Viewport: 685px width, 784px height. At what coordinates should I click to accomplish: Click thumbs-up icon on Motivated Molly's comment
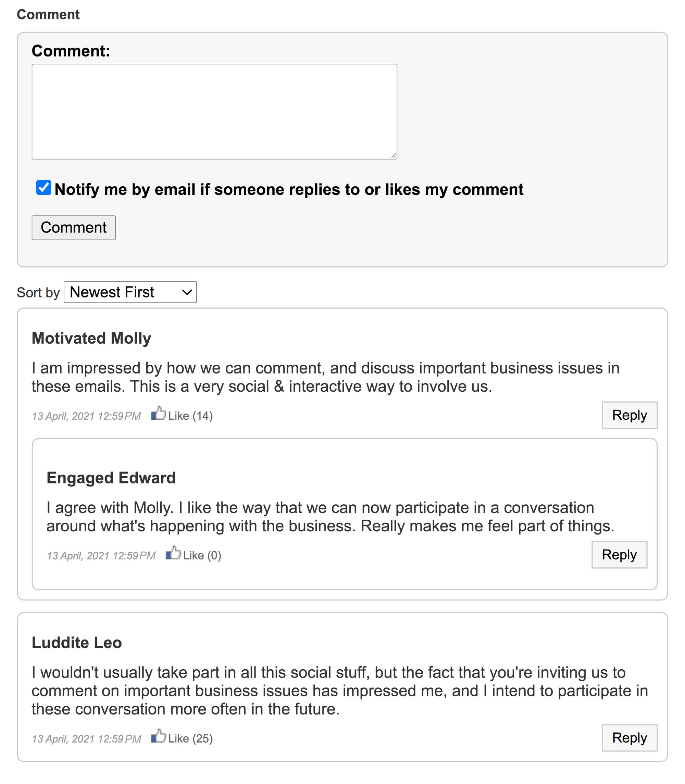pos(158,414)
